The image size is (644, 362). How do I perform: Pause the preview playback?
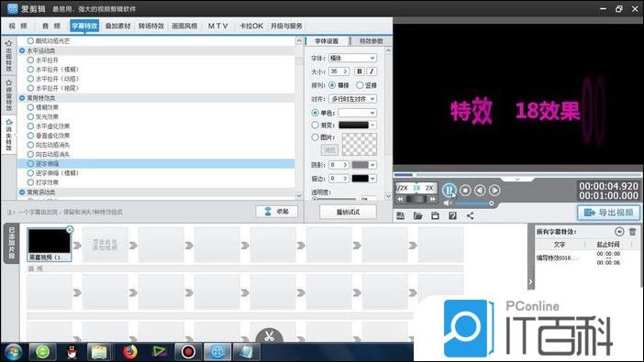coord(450,190)
